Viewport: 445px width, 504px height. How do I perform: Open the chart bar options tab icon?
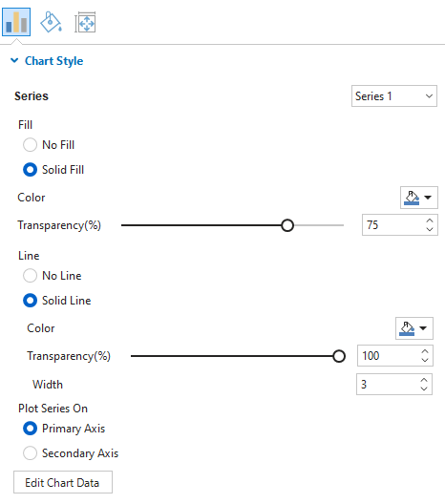[x=16, y=22]
